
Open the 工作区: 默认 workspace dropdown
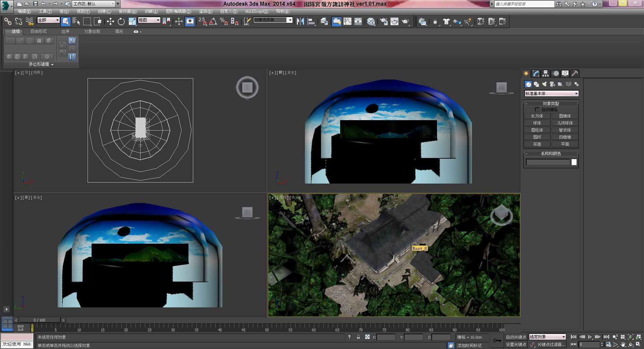pyautogui.click(x=94, y=4)
